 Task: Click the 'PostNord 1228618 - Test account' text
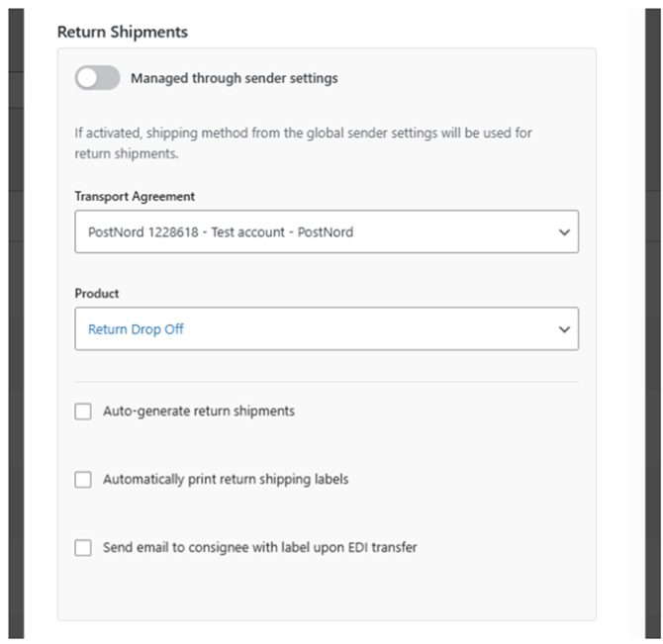point(186,232)
